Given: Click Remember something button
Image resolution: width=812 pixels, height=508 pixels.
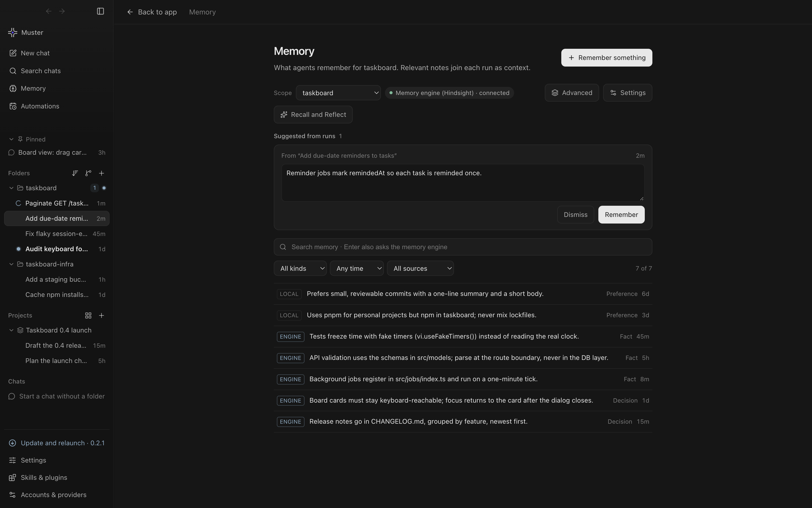Looking at the screenshot, I should pyautogui.click(x=607, y=58).
